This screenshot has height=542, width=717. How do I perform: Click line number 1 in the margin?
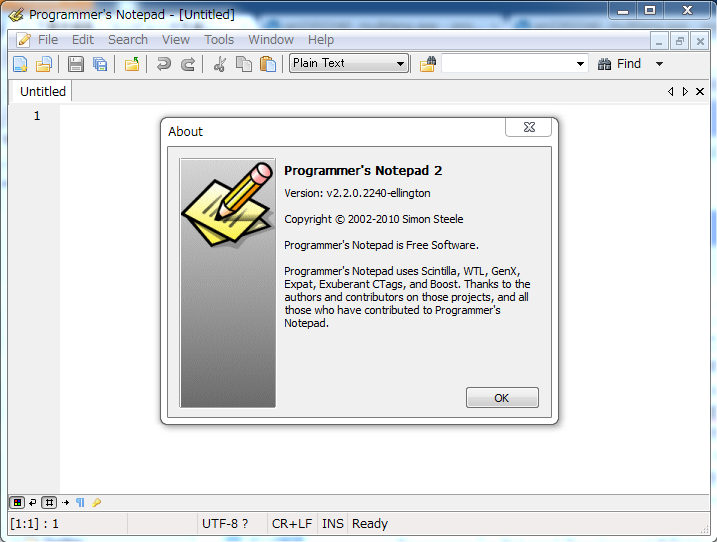tap(37, 116)
